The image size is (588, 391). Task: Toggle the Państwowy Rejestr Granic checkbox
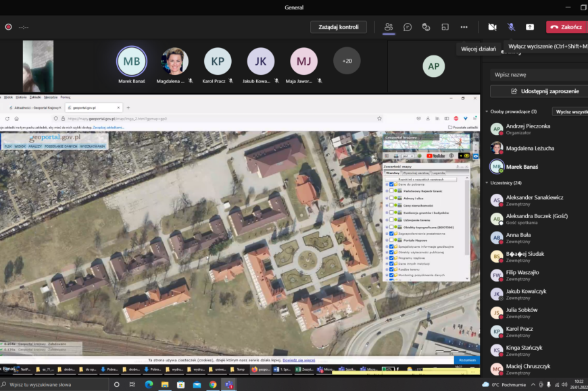coord(391,191)
